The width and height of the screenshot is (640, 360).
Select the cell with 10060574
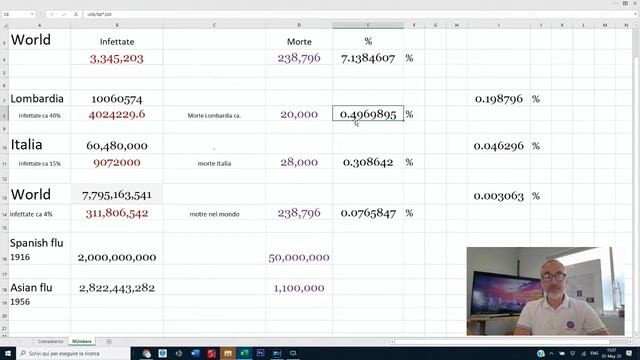[x=117, y=98]
